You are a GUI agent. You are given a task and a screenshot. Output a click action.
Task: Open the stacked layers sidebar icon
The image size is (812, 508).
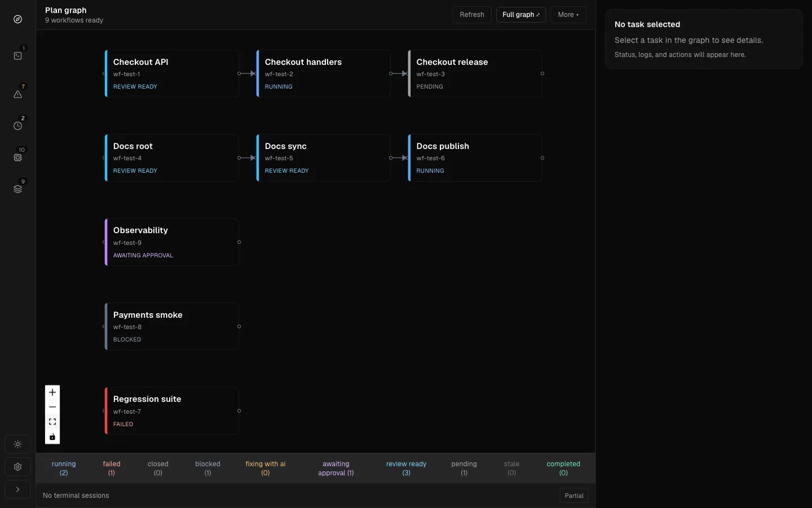tap(18, 189)
